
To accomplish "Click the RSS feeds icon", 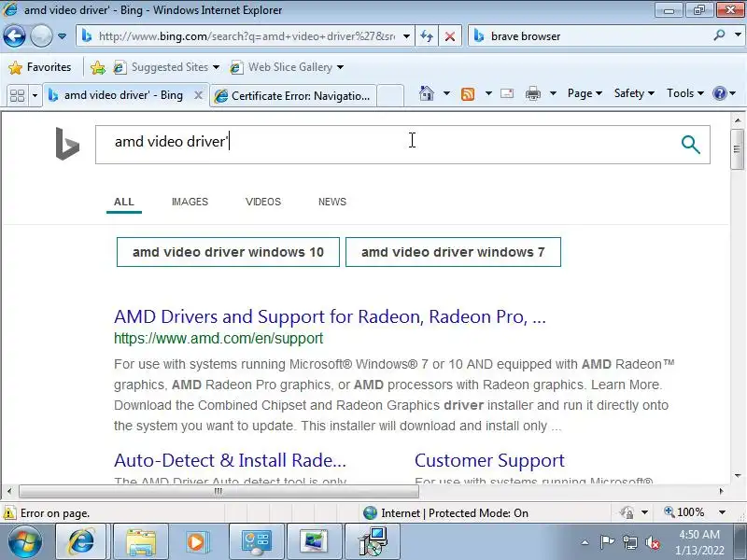I will click(468, 94).
